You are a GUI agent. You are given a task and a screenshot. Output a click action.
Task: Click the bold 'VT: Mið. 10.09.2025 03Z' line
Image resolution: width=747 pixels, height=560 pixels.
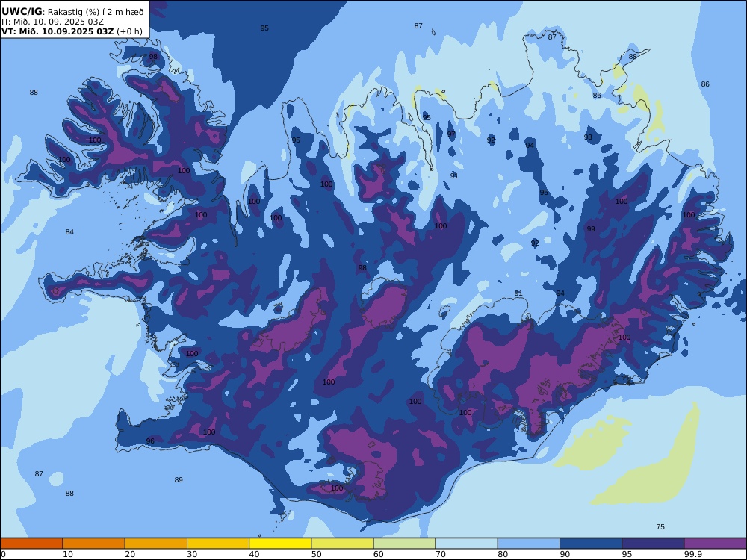coord(58,31)
